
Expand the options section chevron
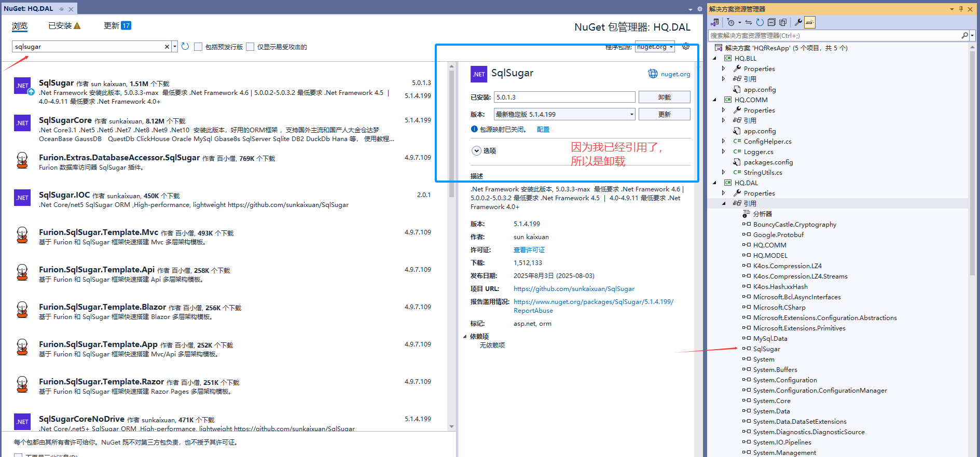(x=476, y=150)
